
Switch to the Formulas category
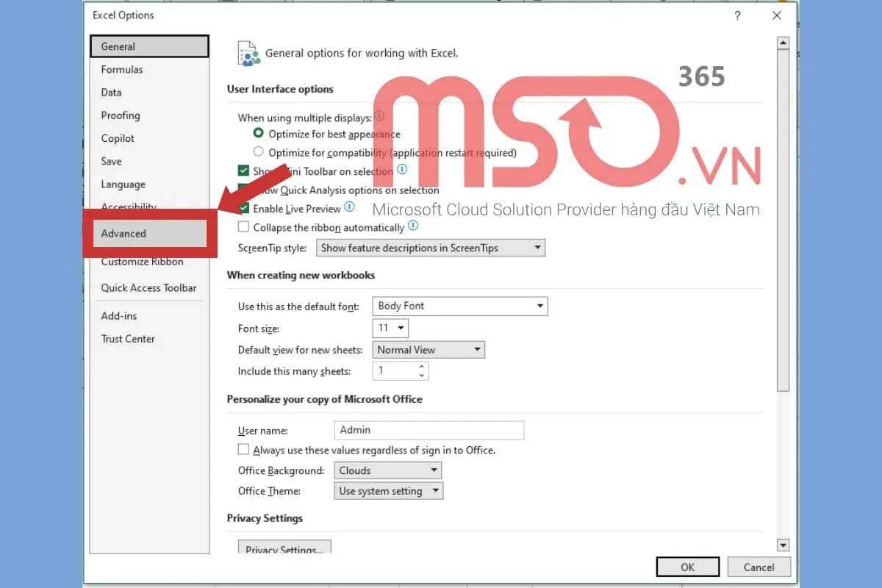point(122,70)
